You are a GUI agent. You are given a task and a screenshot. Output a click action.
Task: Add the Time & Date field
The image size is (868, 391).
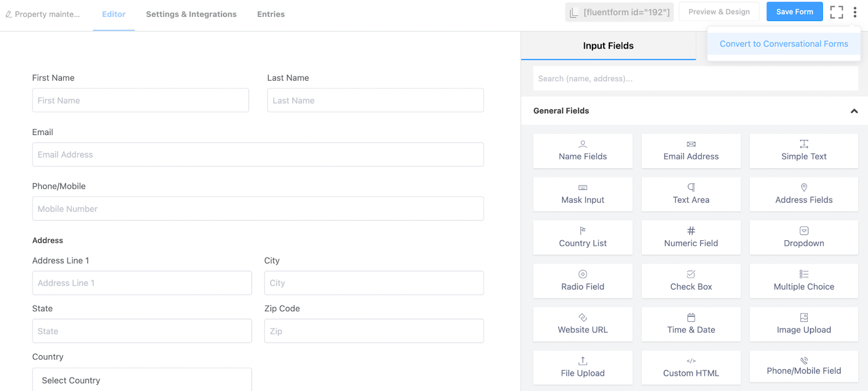(x=691, y=324)
